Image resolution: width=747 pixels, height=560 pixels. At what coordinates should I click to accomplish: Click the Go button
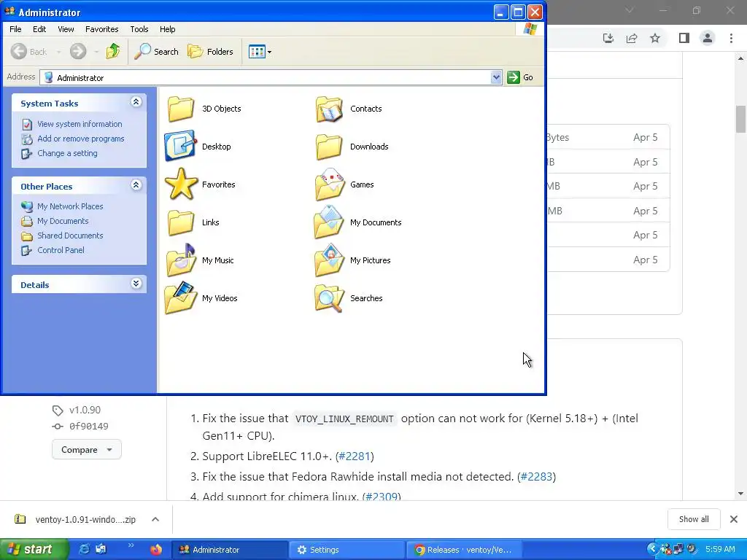(520, 77)
